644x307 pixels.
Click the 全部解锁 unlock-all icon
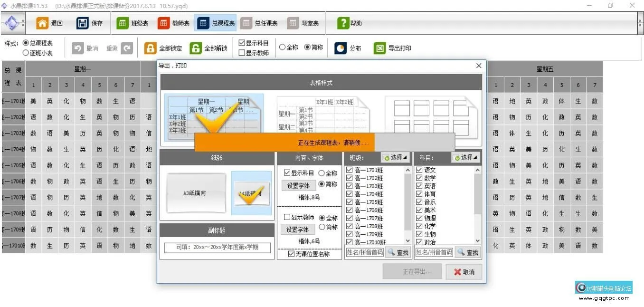tap(196, 48)
